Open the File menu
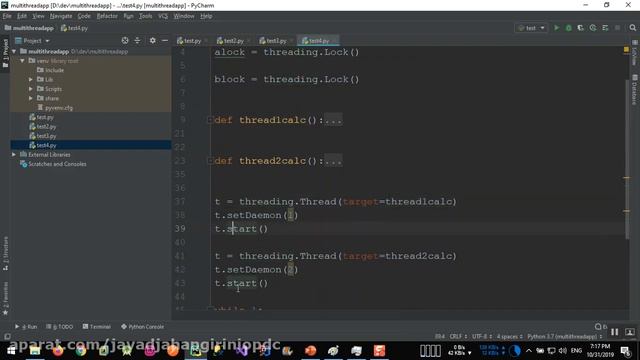640x360 pixels. (x=7, y=16)
